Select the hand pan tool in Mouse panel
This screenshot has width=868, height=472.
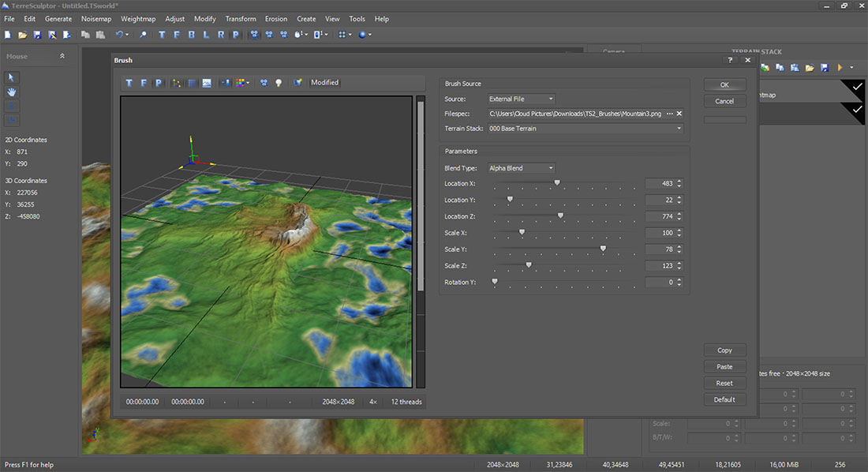13,92
